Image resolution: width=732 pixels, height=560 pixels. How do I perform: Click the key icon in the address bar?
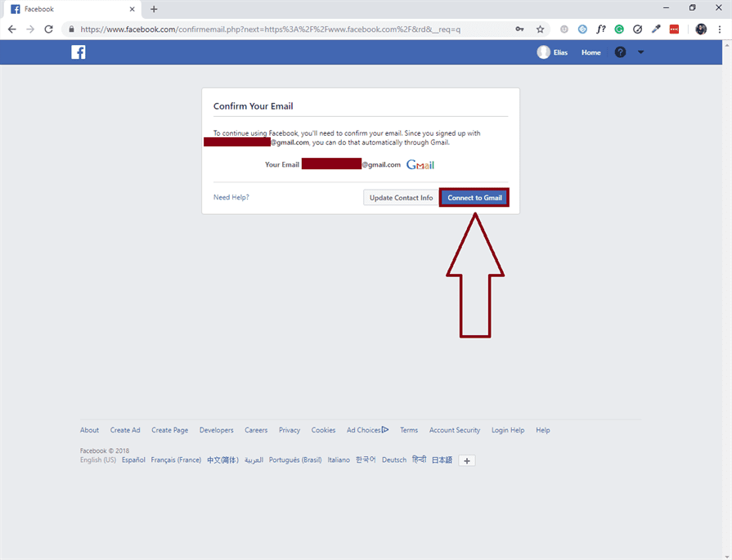point(519,29)
